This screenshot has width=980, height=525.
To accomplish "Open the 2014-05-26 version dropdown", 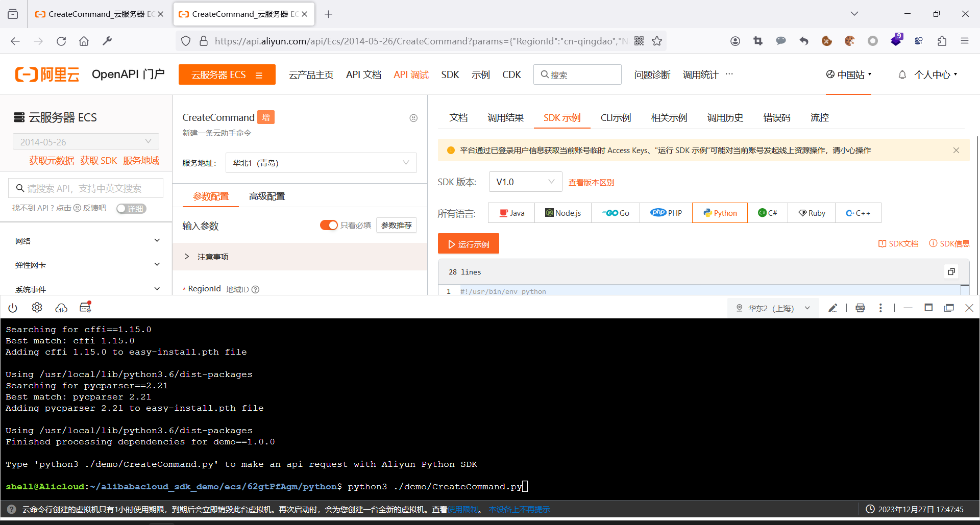I will [x=86, y=142].
